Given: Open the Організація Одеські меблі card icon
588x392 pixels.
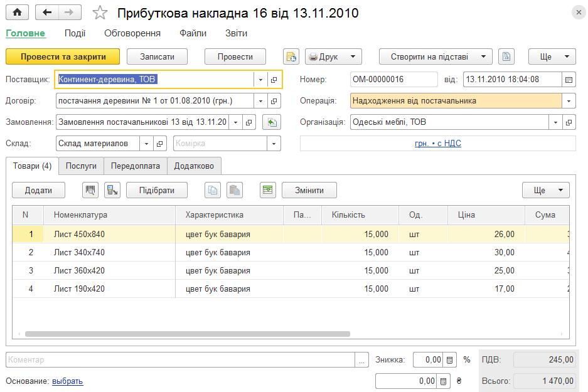Looking at the screenshot, I should (x=569, y=122).
